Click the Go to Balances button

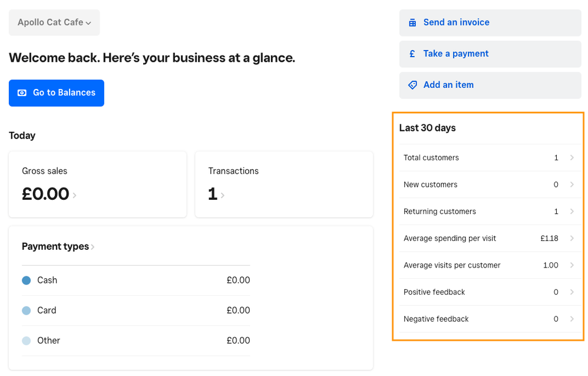click(x=57, y=93)
